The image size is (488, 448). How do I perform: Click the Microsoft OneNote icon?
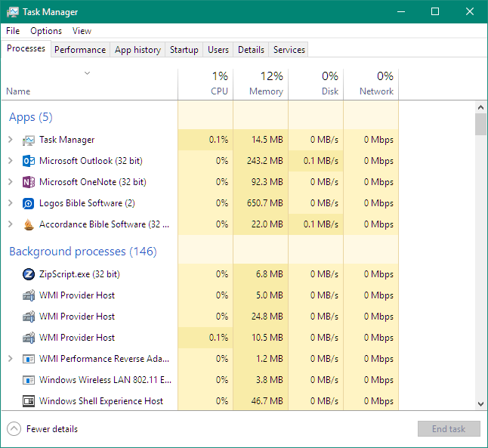tap(29, 182)
